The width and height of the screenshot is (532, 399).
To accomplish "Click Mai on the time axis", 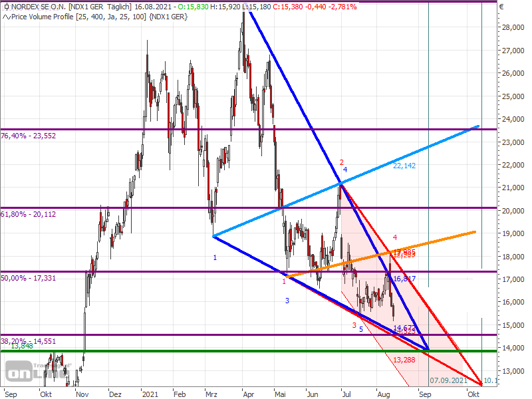I will pyautogui.click(x=280, y=394).
